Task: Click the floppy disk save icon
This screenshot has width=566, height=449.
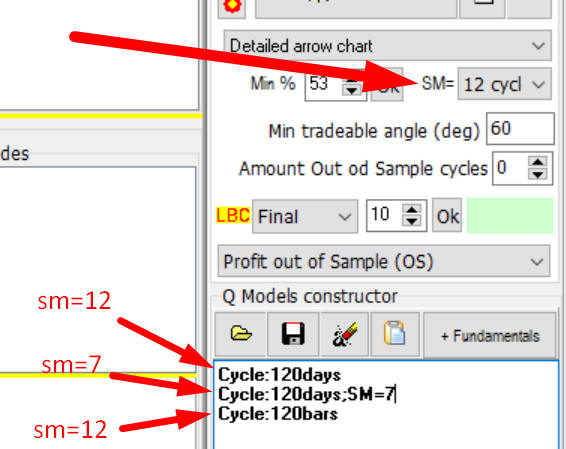Action: coord(293,334)
